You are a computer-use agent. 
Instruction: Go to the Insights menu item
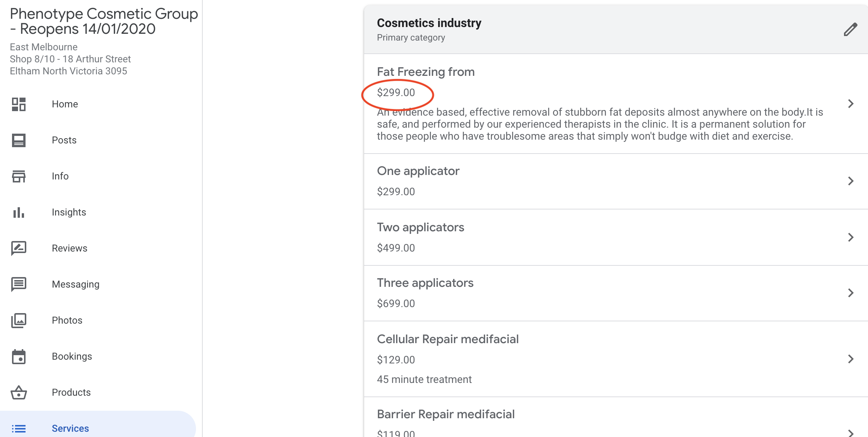pyautogui.click(x=69, y=212)
